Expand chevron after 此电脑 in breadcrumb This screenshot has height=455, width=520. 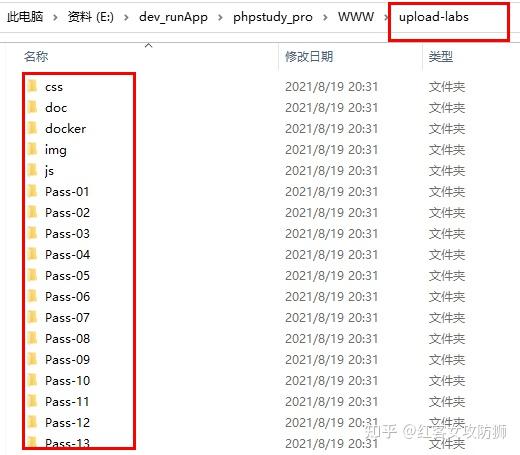pyautogui.click(x=55, y=17)
